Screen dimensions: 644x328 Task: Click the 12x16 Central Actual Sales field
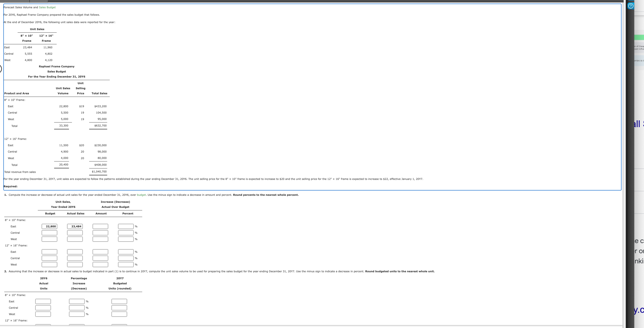(x=75, y=258)
